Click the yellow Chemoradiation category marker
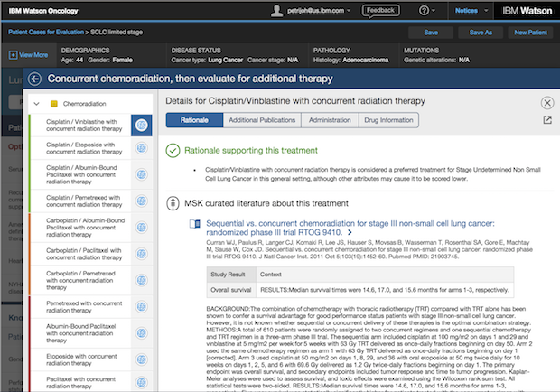 pos(54,104)
